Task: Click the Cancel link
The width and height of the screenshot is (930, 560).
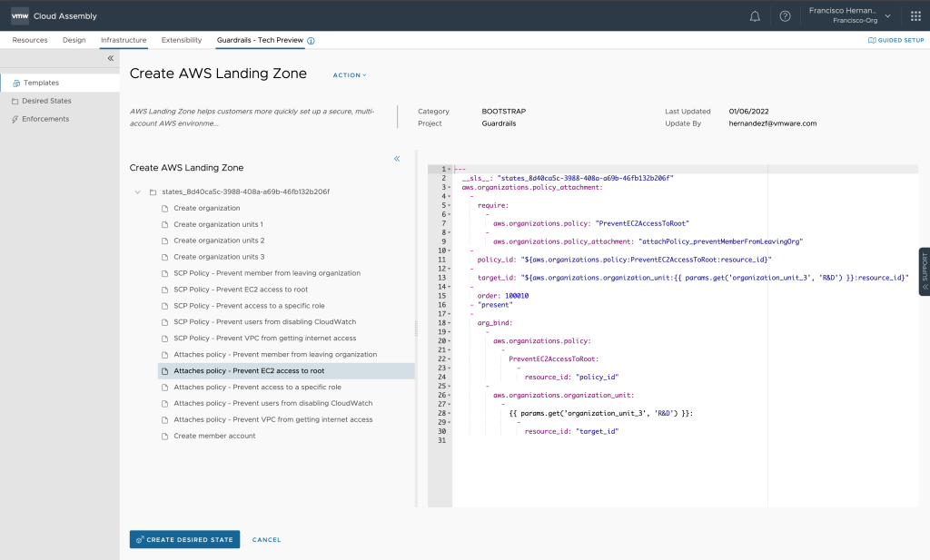Action: point(266,540)
